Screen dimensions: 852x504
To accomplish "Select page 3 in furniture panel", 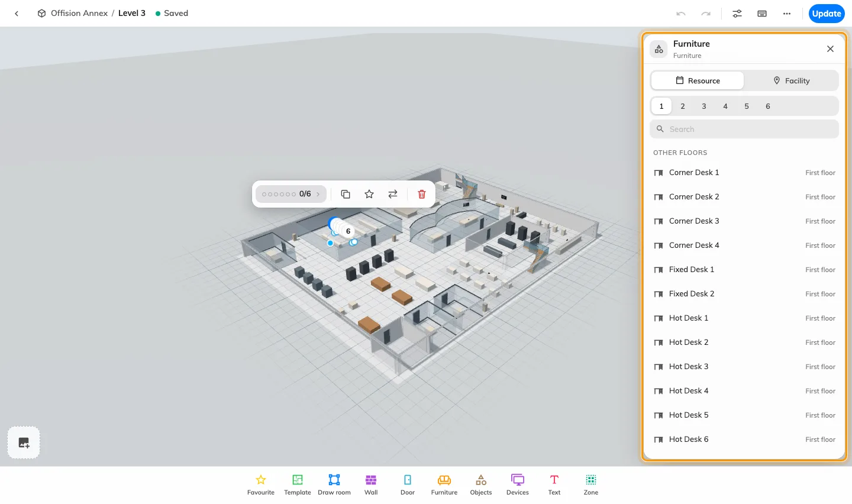I will 704,106.
